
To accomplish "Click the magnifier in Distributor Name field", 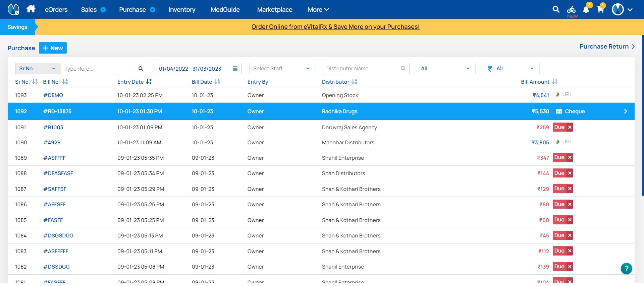I will pos(403,69).
